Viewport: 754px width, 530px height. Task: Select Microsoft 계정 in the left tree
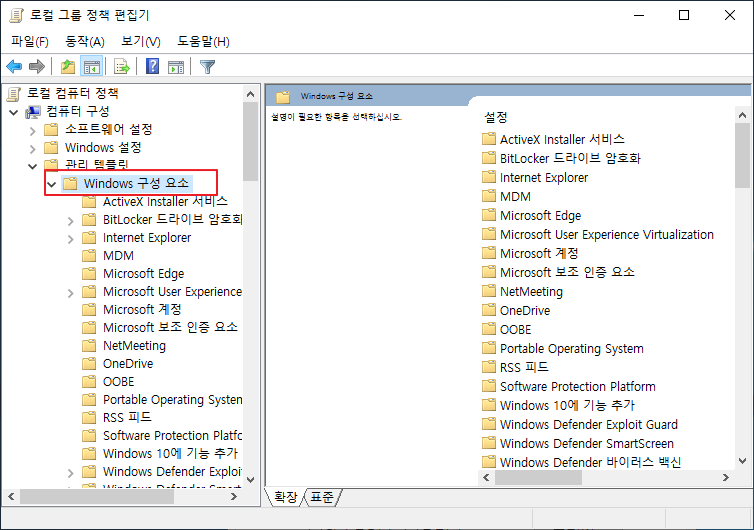[142, 309]
